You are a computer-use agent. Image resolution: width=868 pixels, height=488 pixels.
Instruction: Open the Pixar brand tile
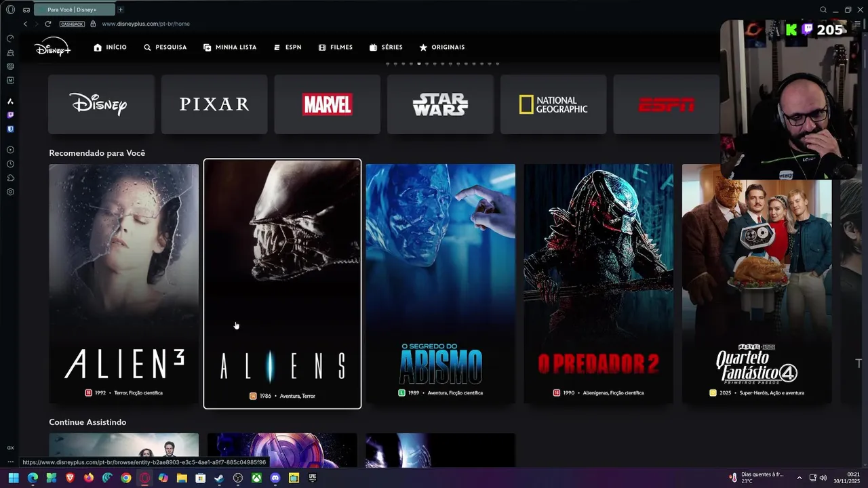[214, 104]
